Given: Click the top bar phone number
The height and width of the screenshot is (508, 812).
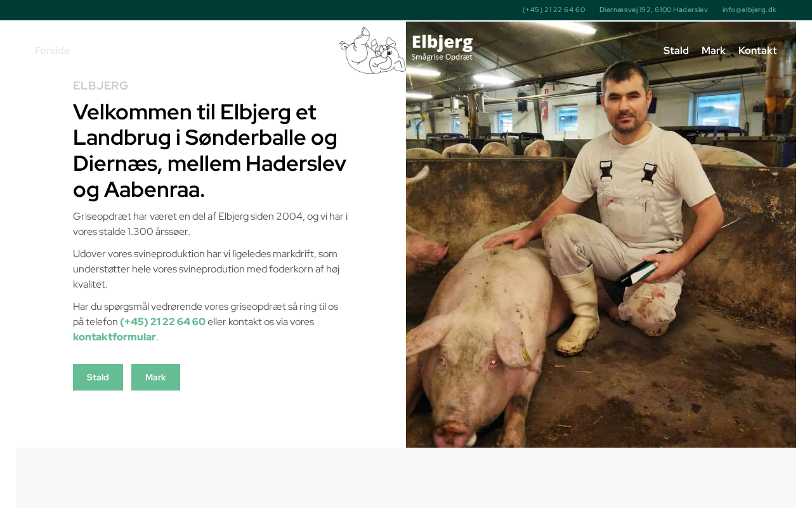Looking at the screenshot, I should pos(554,10).
